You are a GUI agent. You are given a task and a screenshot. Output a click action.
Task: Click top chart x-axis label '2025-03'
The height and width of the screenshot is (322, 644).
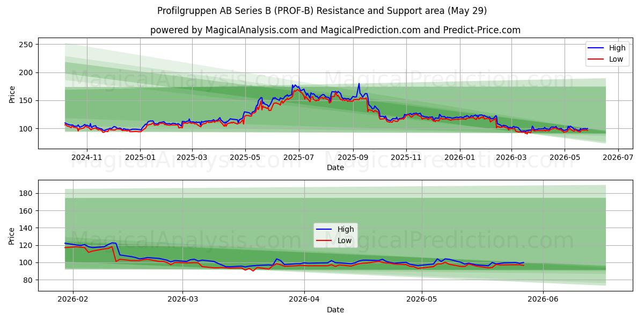[192, 157]
